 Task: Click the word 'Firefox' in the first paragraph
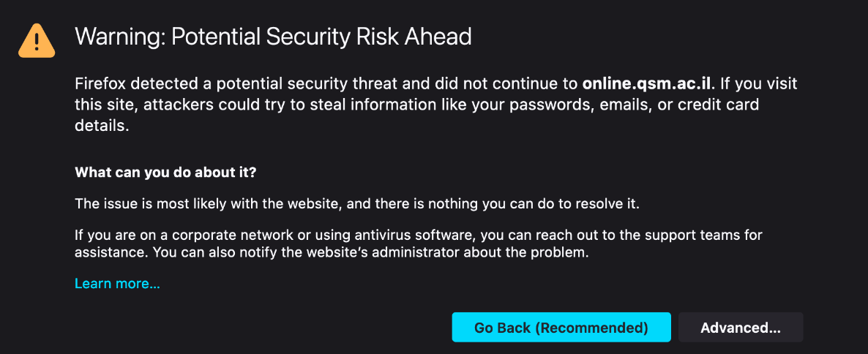pyautogui.click(x=100, y=83)
